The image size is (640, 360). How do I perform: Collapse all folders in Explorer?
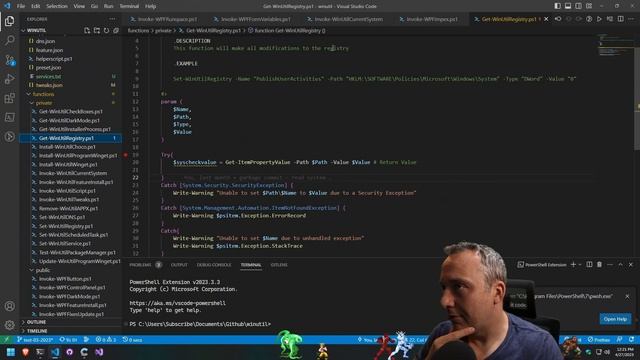116,31
